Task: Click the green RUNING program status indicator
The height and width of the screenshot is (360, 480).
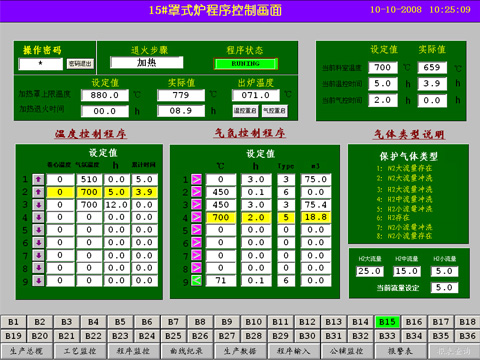Action: pyautogui.click(x=246, y=64)
